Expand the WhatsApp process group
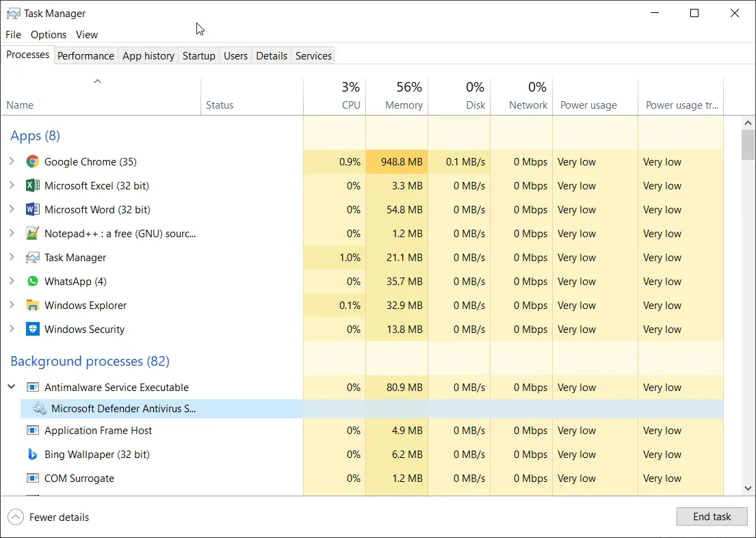This screenshot has width=756, height=538. click(x=12, y=281)
